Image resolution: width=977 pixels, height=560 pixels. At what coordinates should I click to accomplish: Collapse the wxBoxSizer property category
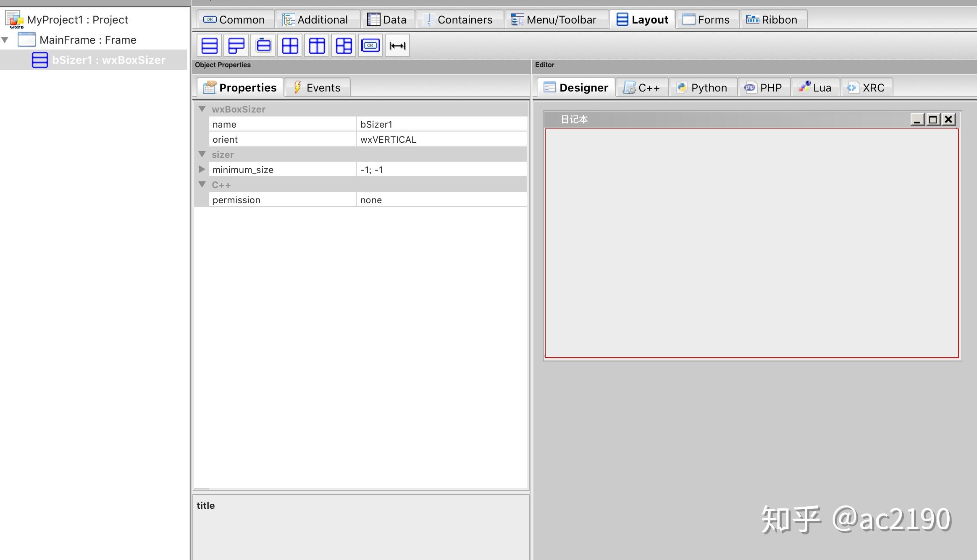coord(202,109)
